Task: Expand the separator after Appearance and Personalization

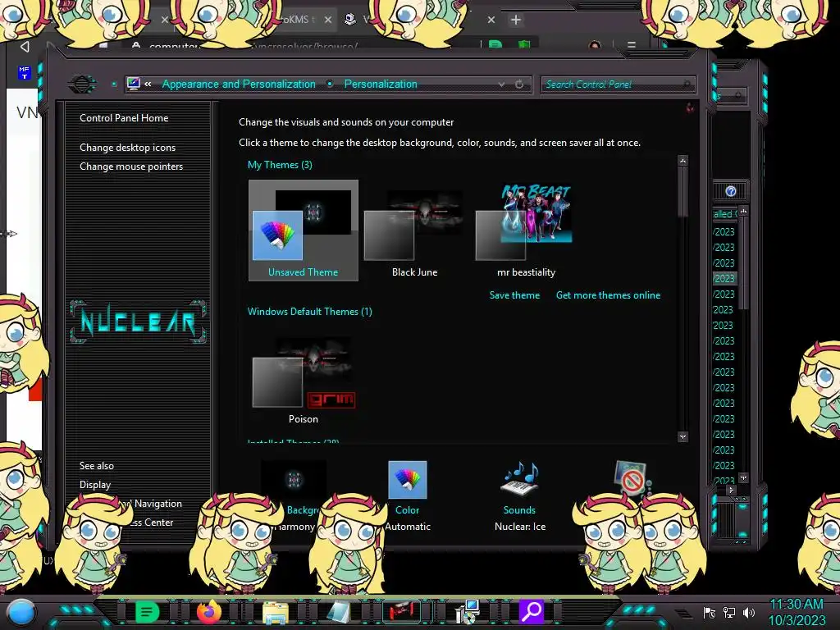Action: tap(330, 84)
